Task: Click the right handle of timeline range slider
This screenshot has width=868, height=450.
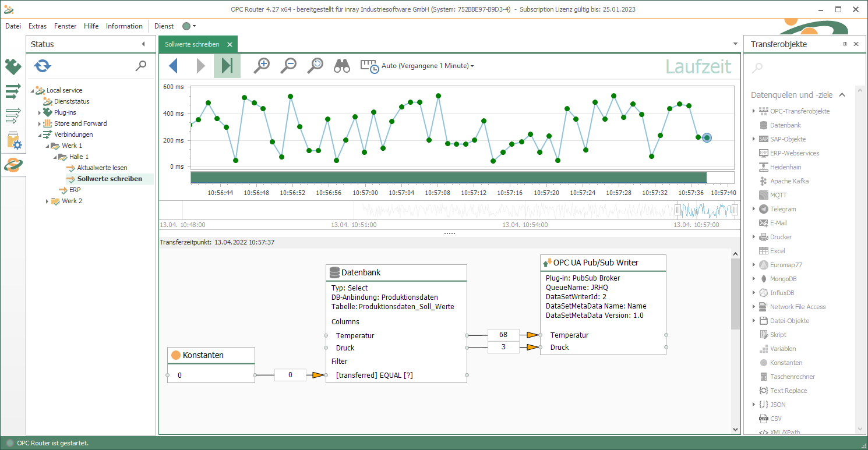Action: click(735, 210)
